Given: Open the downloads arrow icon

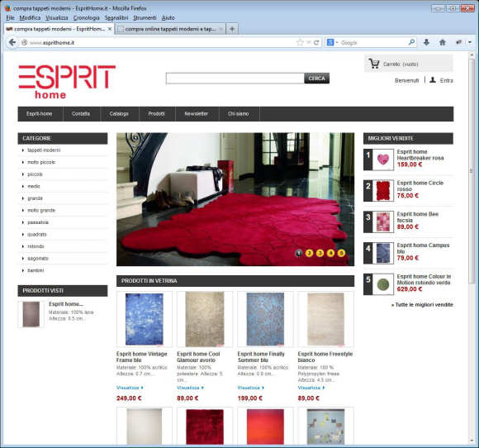Looking at the screenshot, I should point(426,42).
